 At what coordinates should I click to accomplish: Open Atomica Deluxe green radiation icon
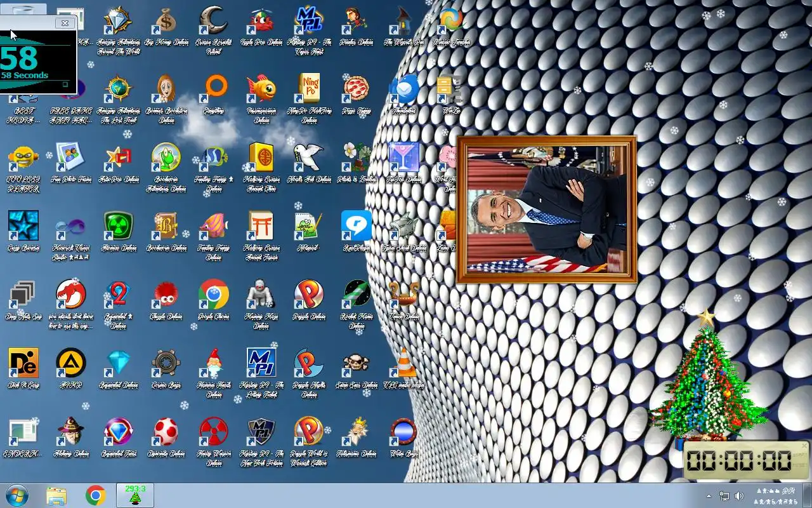(x=119, y=226)
